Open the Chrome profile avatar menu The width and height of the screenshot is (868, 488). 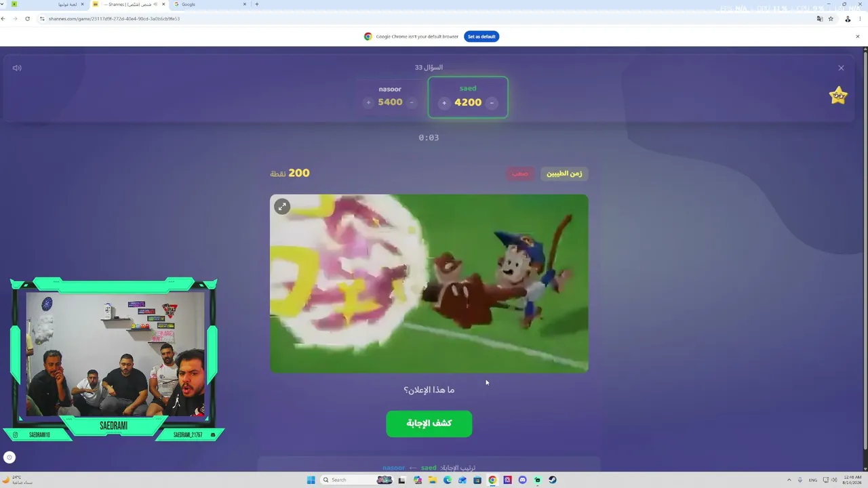[x=848, y=19]
